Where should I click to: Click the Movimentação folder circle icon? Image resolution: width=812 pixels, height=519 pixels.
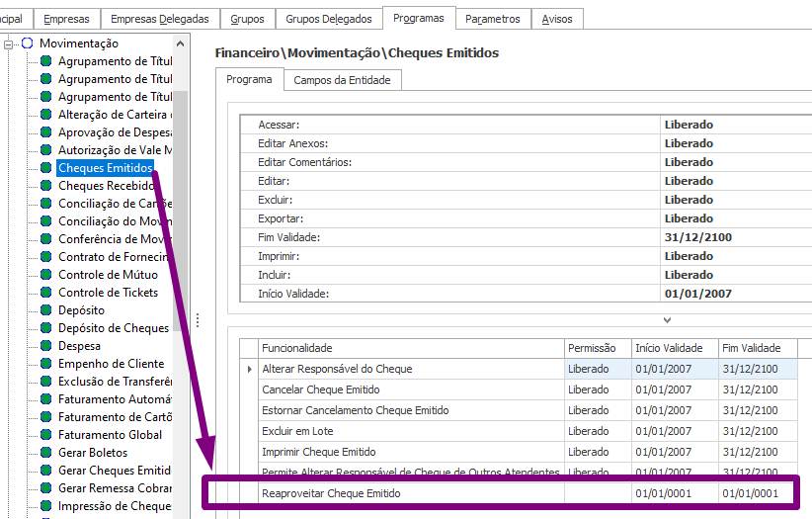pyautogui.click(x=28, y=43)
